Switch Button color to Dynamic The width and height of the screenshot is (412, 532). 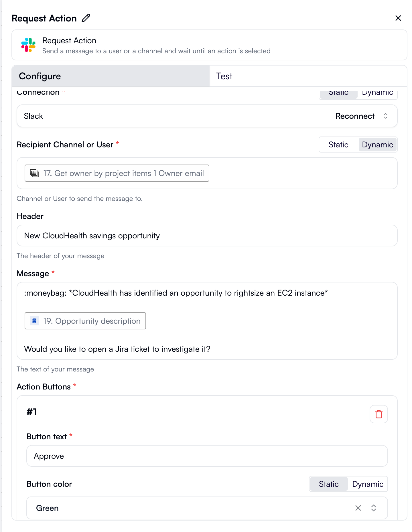tap(368, 484)
